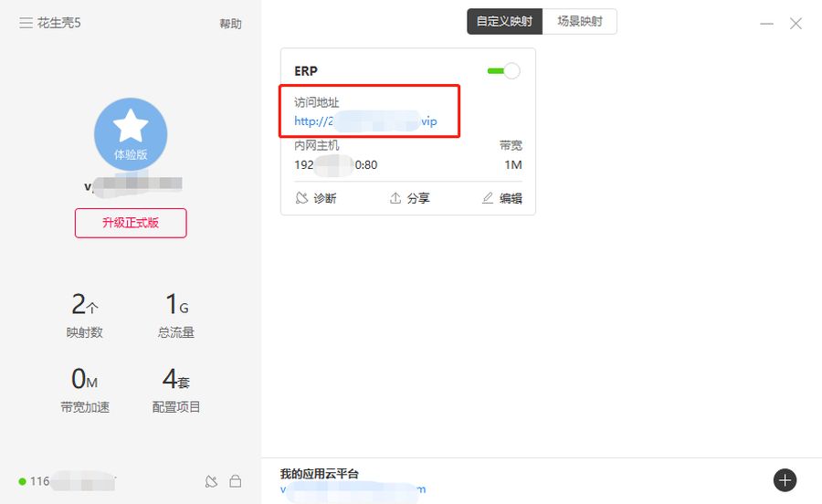The height and width of the screenshot is (504, 822).
Task: Click the 总流量 value 1G
Action: [176, 304]
